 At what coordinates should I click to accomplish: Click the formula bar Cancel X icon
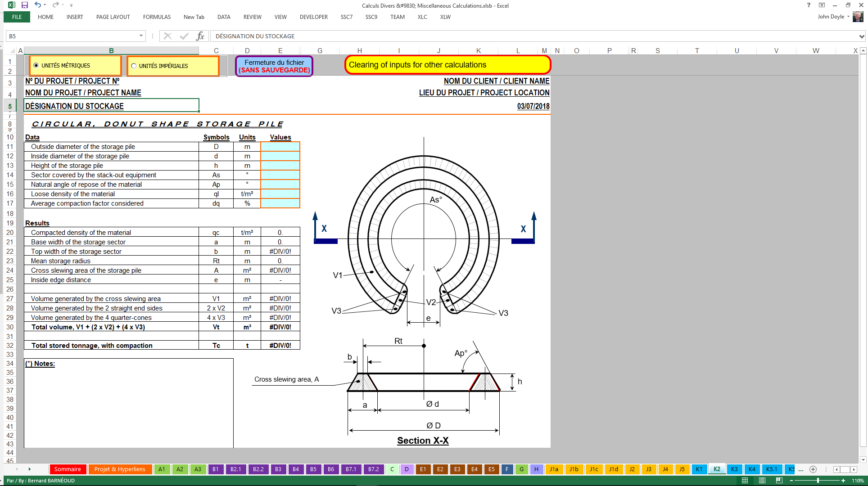(x=167, y=36)
